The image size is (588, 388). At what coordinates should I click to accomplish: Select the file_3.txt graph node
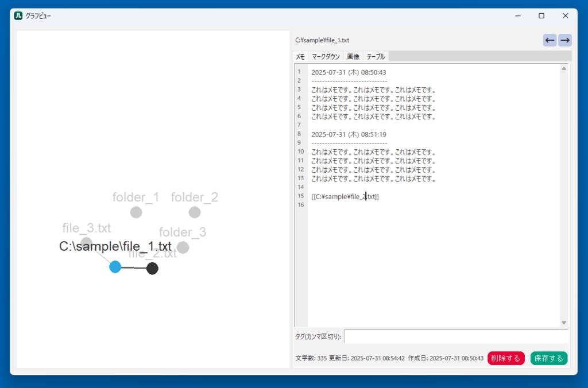tap(86, 242)
